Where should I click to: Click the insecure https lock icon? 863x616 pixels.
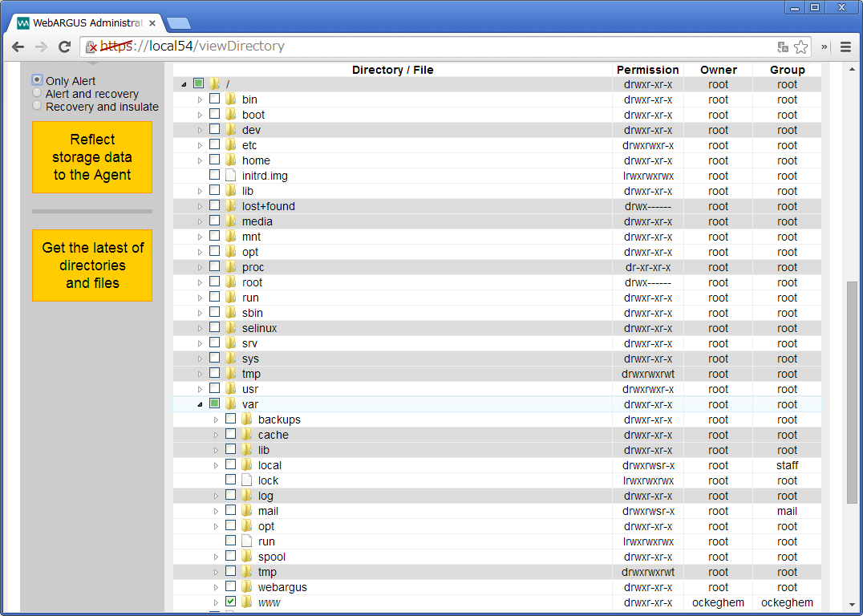(x=91, y=47)
